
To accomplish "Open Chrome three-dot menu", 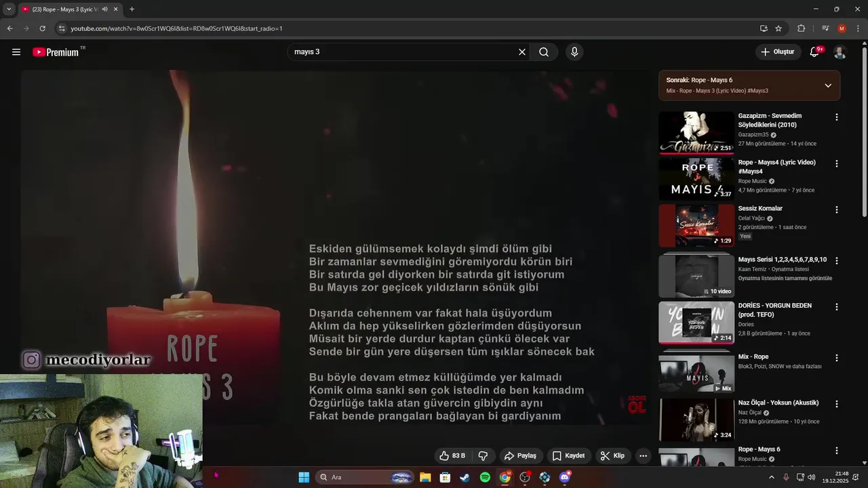I will pyautogui.click(x=858, y=28).
